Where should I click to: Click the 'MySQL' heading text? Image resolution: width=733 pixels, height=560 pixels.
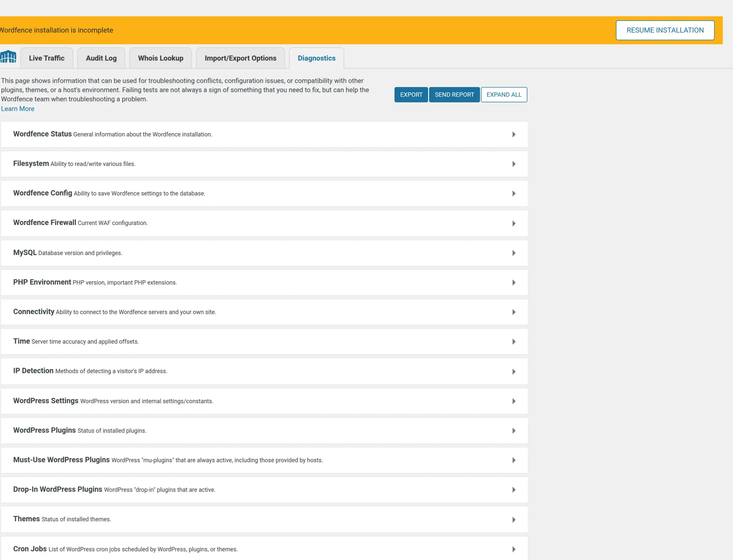pyautogui.click(x=25, y=253)
